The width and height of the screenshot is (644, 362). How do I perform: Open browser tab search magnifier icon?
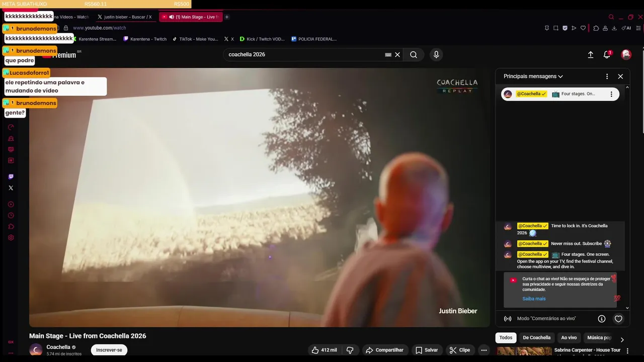[x=611, y=17]
